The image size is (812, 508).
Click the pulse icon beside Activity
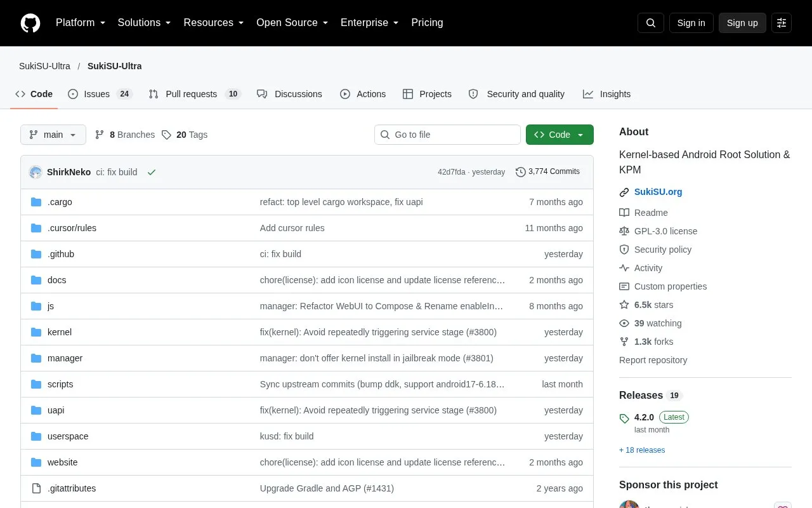coord(624,268)
